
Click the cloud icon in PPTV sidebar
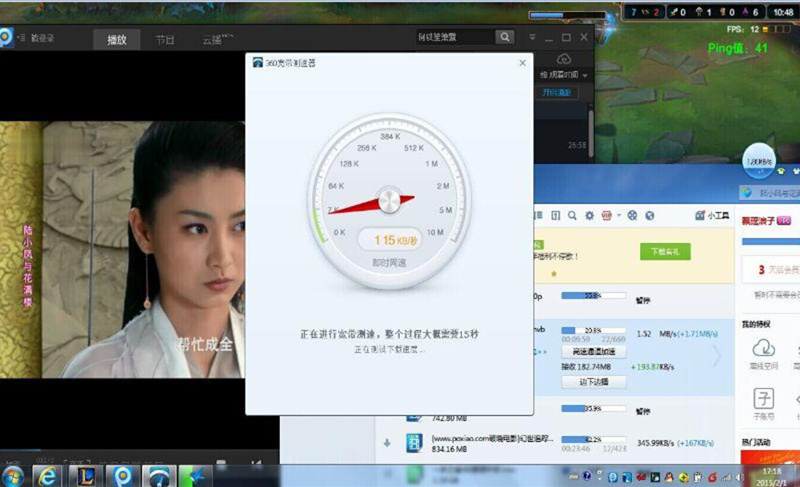(564, 59)
